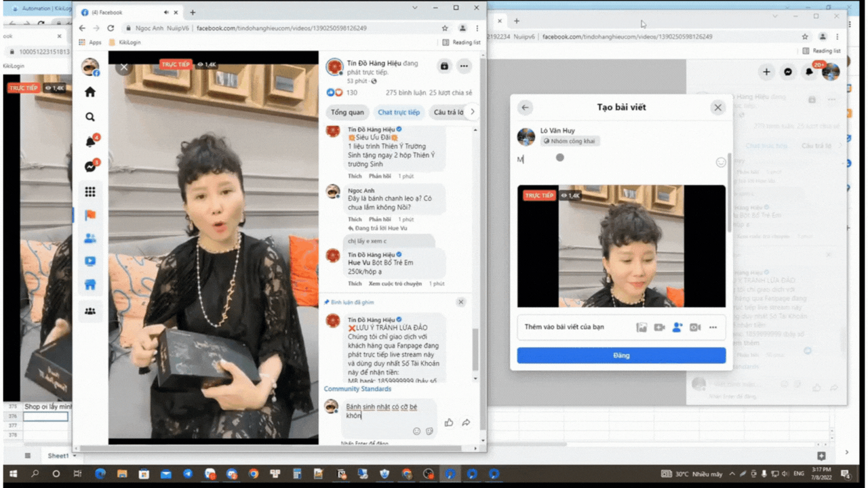Open the search icon in Facebook sidebar
This screenshot has height=488, width=868.
[x=90, y=117]
